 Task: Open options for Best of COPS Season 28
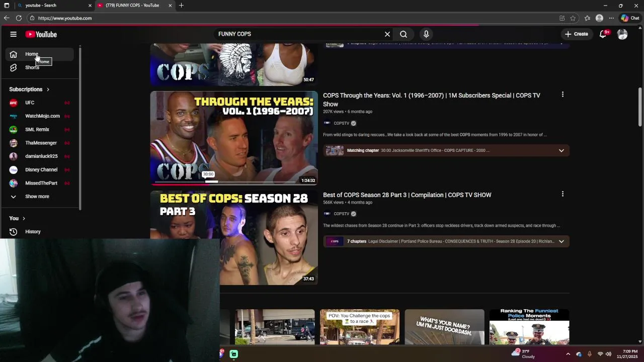(x=562, y=194)
